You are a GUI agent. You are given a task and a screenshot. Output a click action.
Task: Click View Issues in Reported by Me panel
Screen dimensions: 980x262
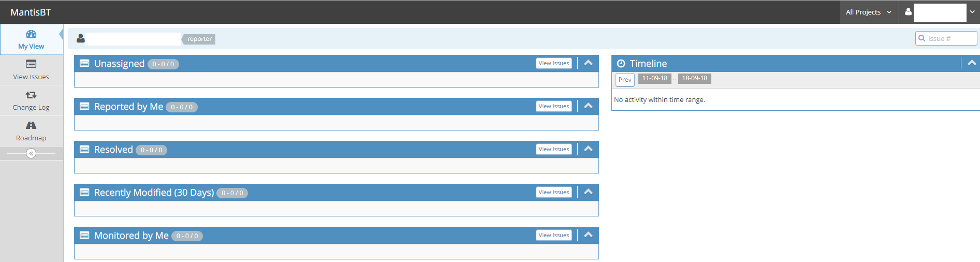554,106
